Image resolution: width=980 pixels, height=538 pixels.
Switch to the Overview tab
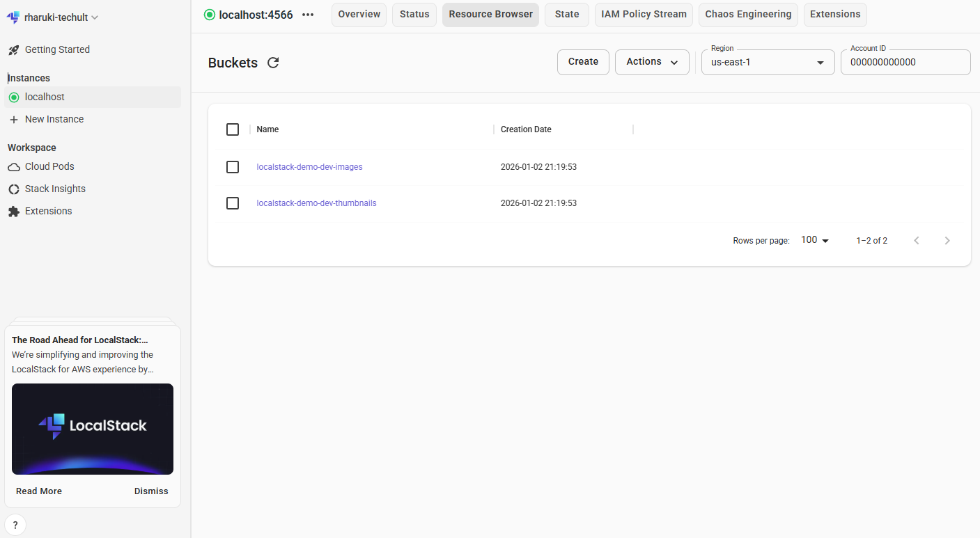pos(359,15)
